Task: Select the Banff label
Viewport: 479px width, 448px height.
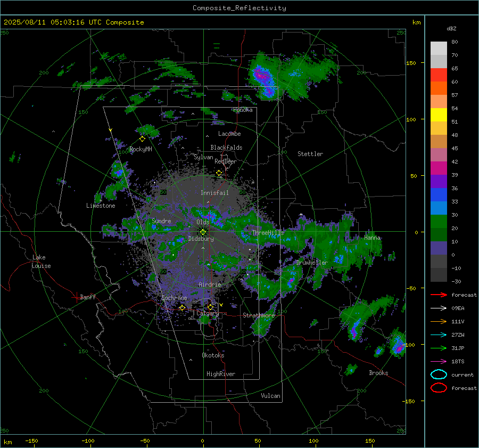Action: click(x=88, y=297)
